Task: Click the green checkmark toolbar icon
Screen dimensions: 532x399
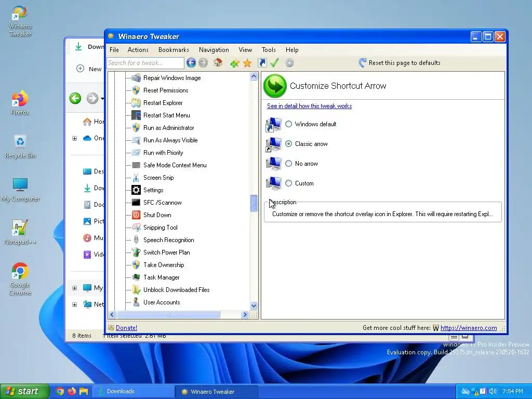Action: [274, 63]
